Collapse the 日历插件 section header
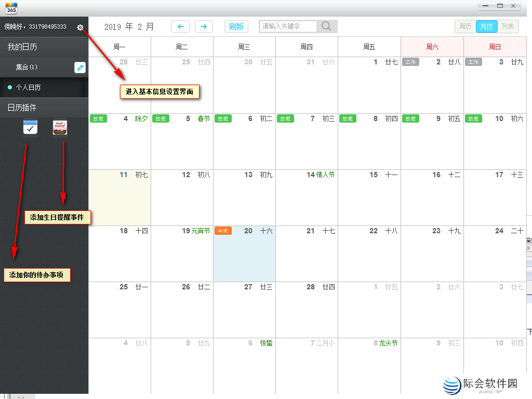 pos(44,108)
